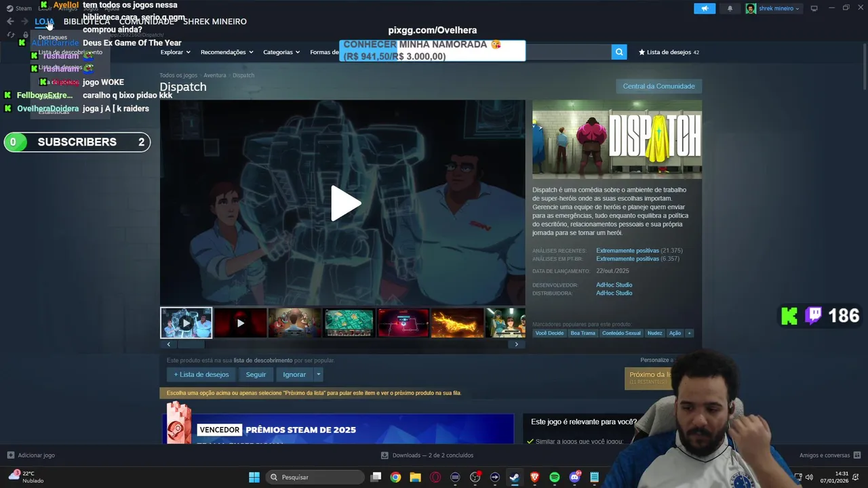
Task: Click the thumbnail strip scrollbar handle
Action: tap(191, 344)
